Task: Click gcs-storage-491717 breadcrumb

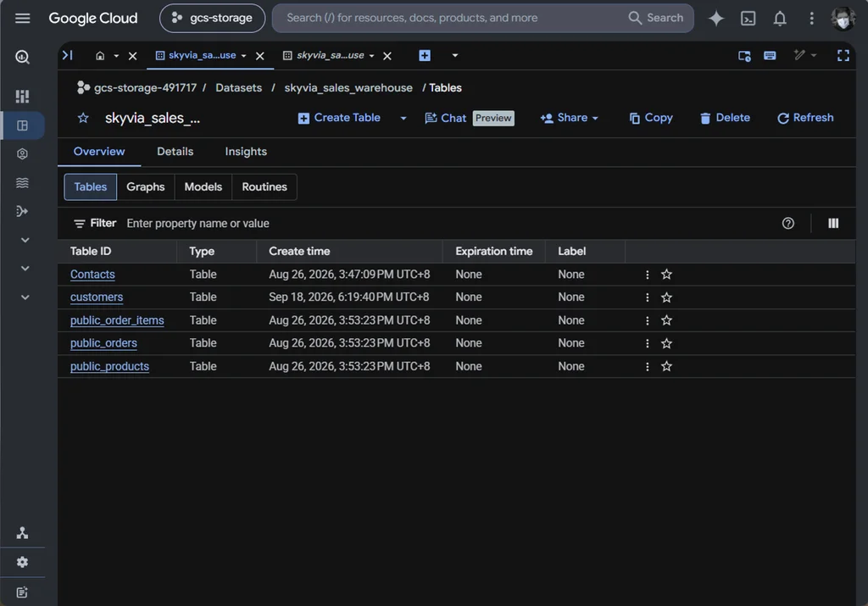Action: coord(145,88)
